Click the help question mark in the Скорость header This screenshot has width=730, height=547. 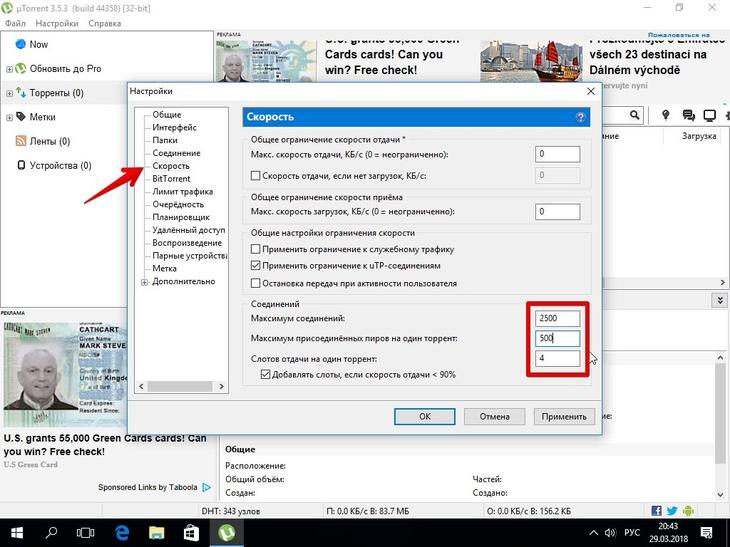(x=580, y=117)
